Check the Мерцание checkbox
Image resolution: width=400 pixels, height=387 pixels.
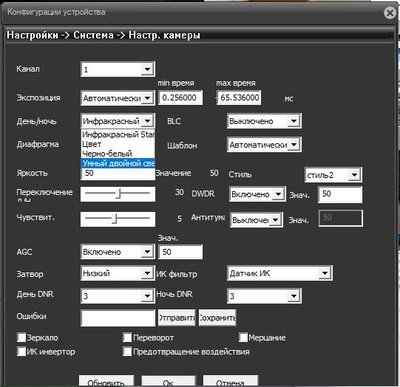243,337
